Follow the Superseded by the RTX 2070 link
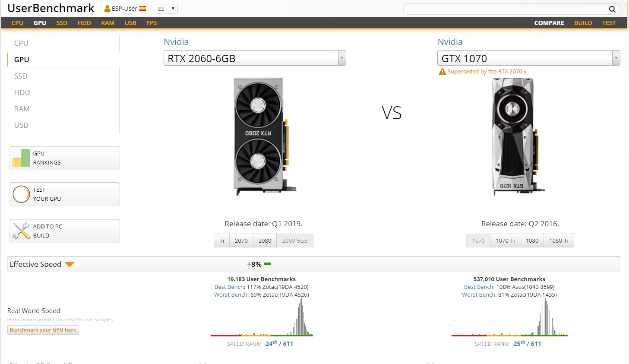 487,72
